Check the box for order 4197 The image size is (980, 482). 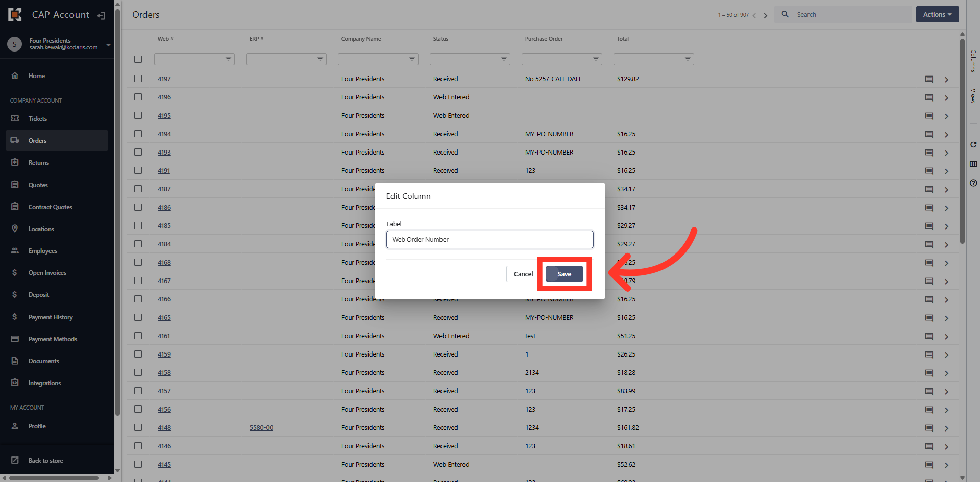point(138,79)
